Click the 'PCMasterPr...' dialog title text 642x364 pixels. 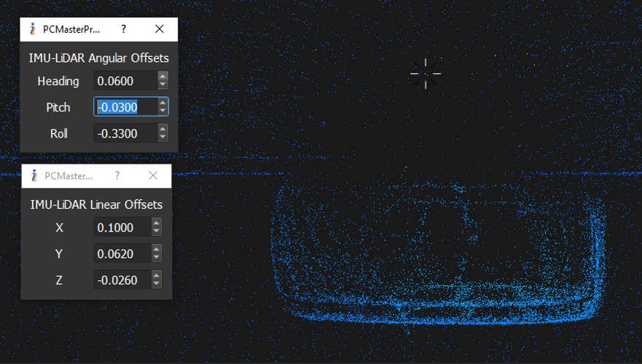click(x=71, y=29)
